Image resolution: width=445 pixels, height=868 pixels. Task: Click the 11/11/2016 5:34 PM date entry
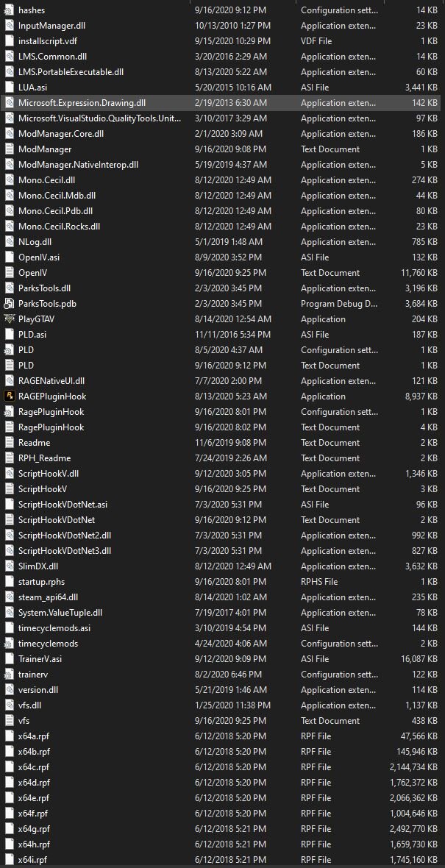[x=232, y=335]
